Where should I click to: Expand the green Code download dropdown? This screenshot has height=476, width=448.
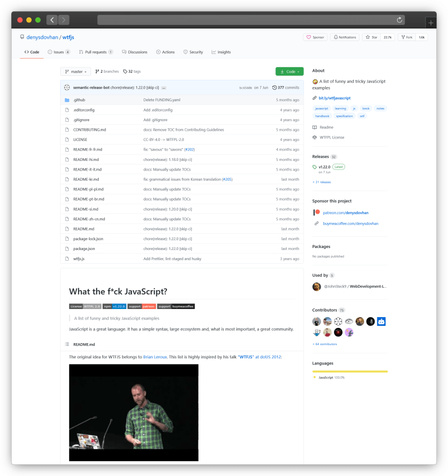click(290, 72)
